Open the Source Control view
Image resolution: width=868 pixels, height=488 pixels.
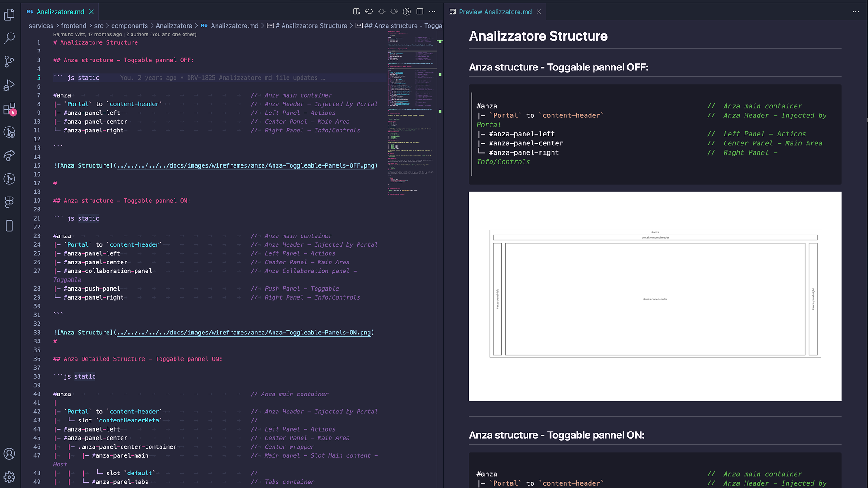[9, 62]
